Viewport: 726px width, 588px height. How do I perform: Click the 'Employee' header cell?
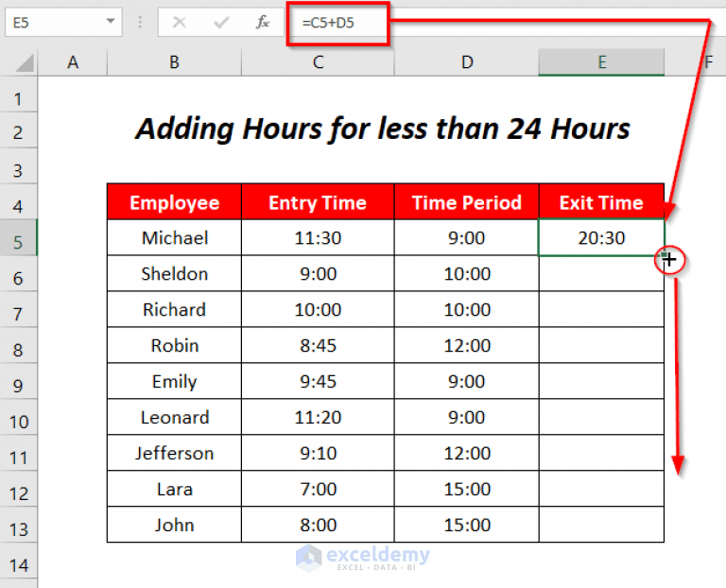(x=174, y=202)
